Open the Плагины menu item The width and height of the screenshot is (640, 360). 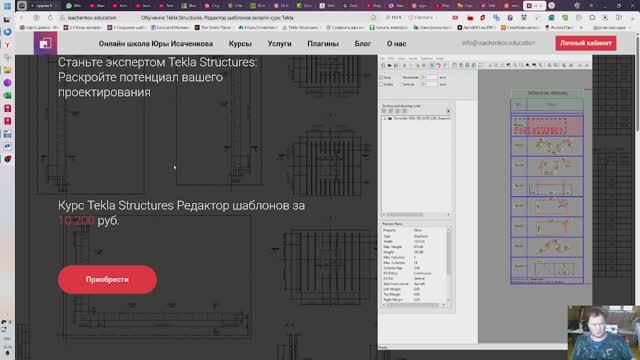323,44
